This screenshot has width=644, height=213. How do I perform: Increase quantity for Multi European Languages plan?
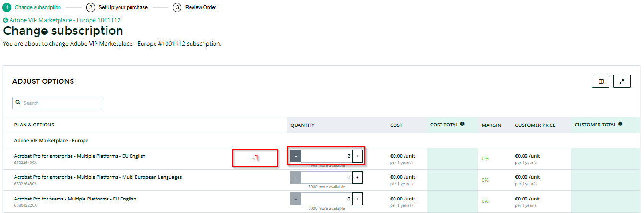pyautogui.click(x=357, y=177)
